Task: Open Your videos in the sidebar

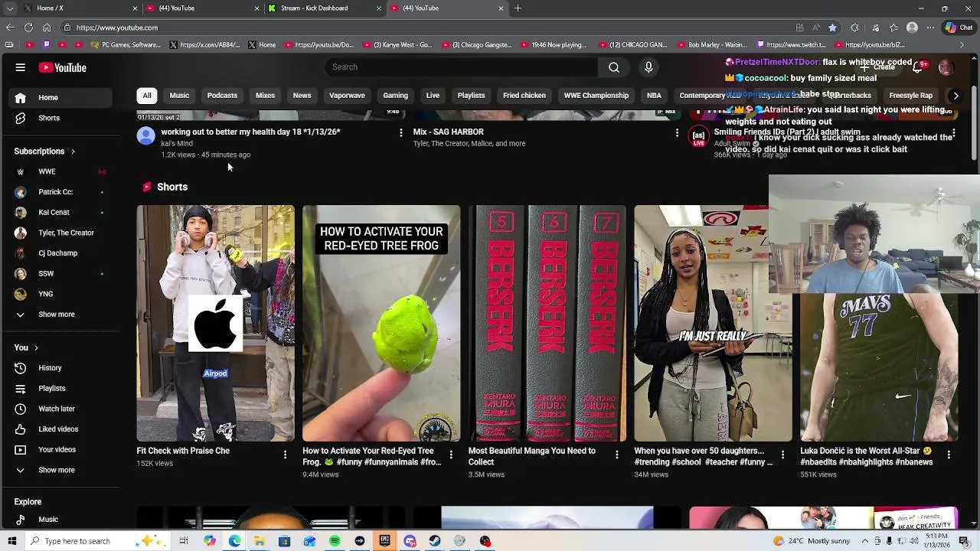Action: [x=60, y=449]
